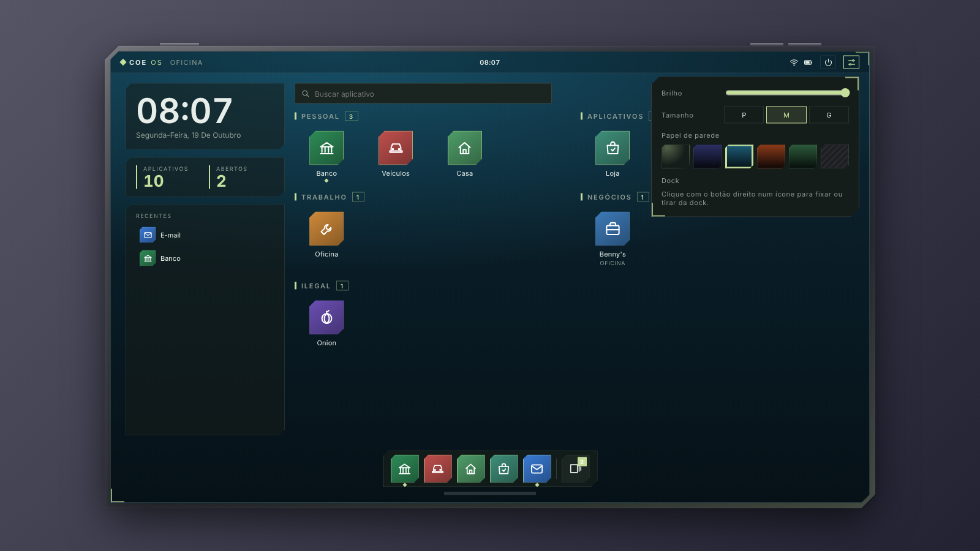Open the Loja app under Aplicativos

pos(612,148)
